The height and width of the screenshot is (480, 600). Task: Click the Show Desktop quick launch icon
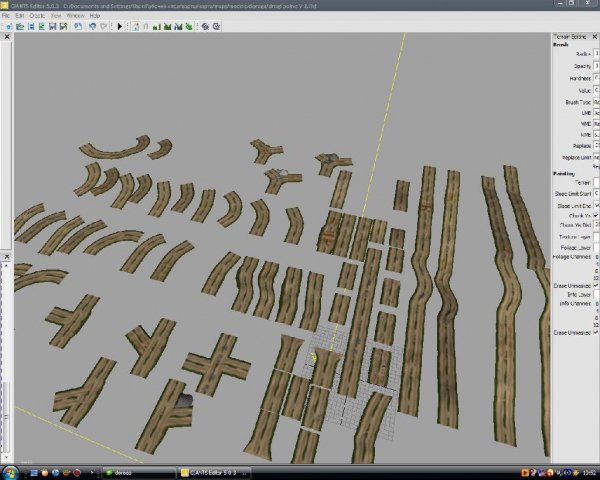[34, 473]
